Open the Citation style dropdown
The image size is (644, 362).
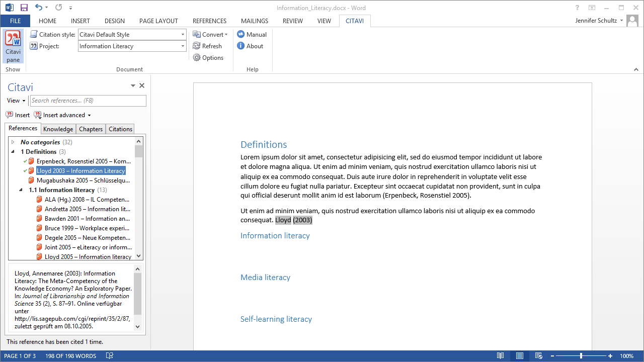point(183,34)
